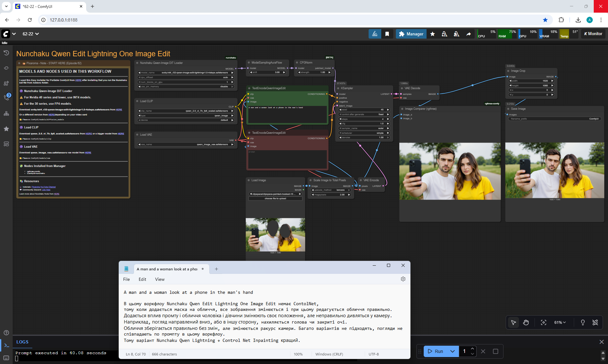Increase the batch count stepper
608x364 pixels.
pyautogui.click(x=472, y=349)
